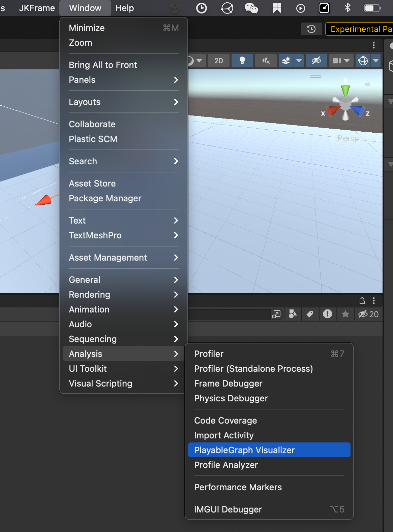393x532 pixels.
Task: Choose Minimize from the Window menu
Action: point(124,28)
